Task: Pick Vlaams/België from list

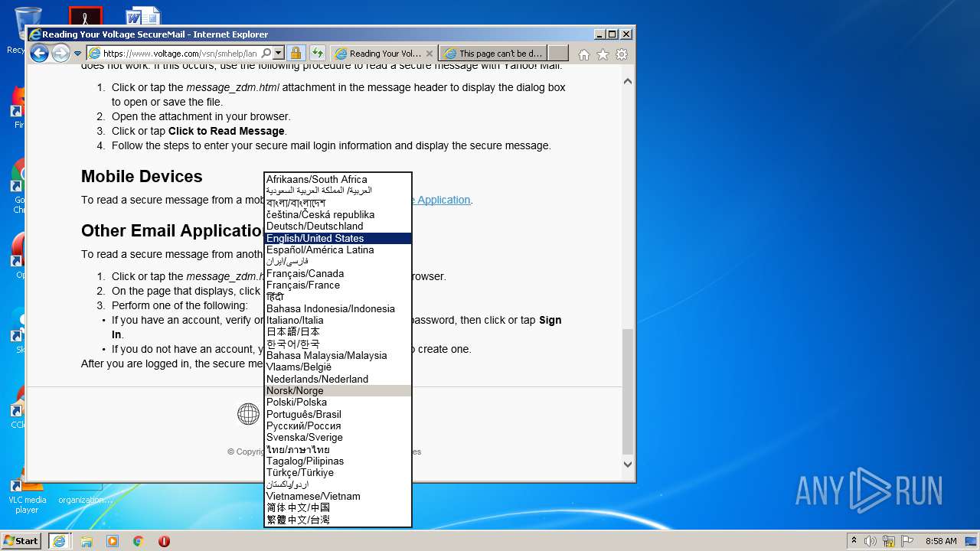Action: point(338,367)
